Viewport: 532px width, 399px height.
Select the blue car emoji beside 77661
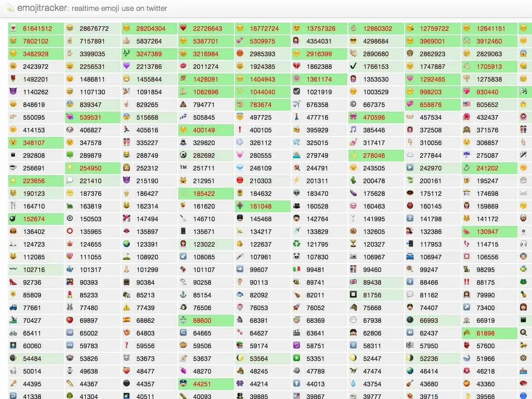pos(13,307)
